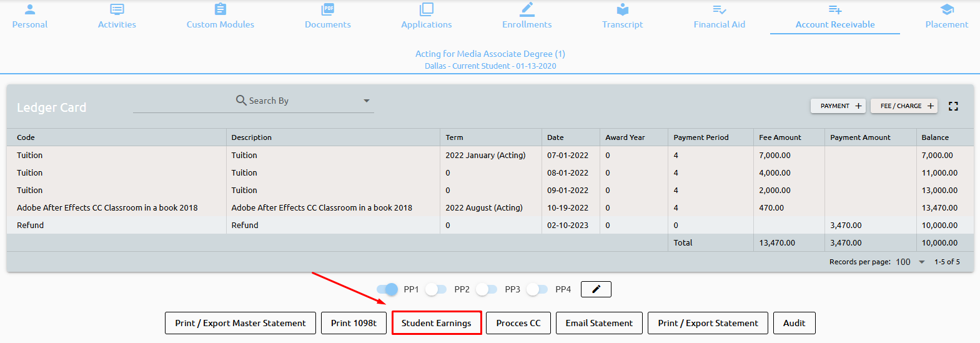Viewport: 980px width, 343px height.
Task: Expand the Records per page dropdown
Action: point(921,262)
